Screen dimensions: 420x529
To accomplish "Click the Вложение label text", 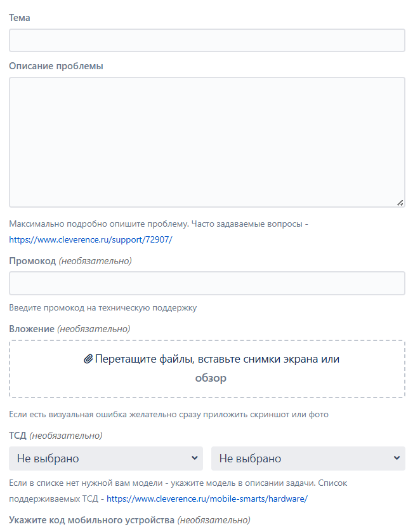I will point(32,329).
